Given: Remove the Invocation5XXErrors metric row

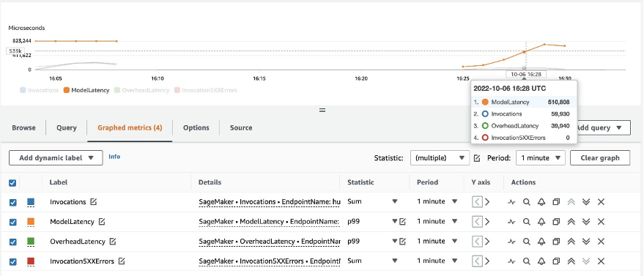Looking at the screenshot, I should coord(601,261).
